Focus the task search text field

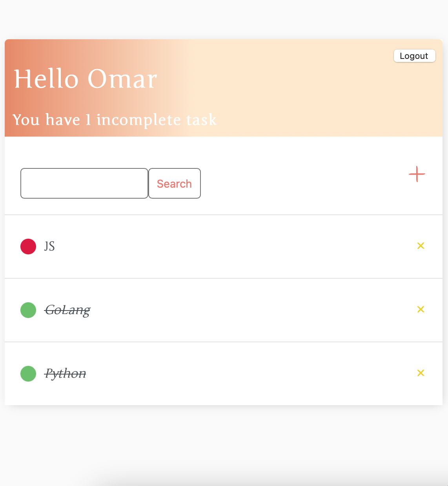tap(84, 183)
